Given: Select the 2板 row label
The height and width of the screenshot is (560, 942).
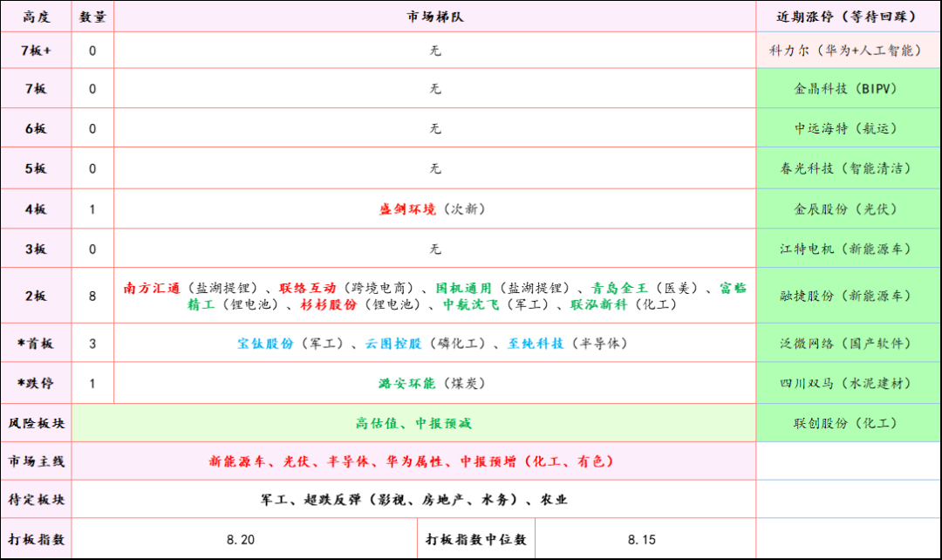Looking at the screenshot, I should [x=36, y=296].
